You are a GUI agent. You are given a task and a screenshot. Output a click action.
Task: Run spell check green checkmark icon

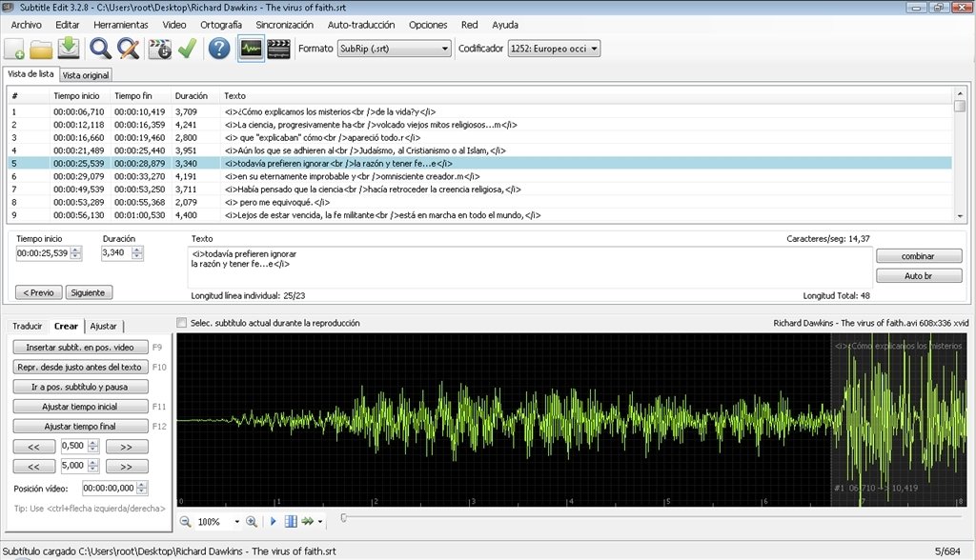click(188, 49)
